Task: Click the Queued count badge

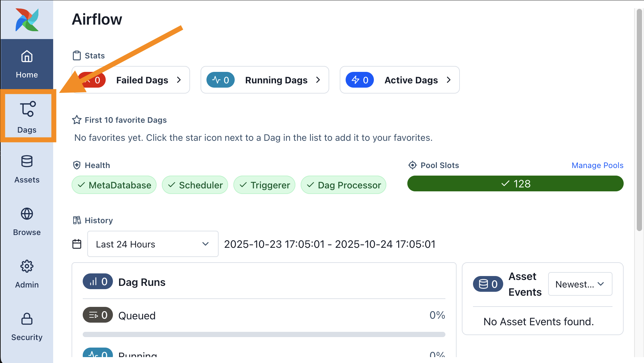Action: tap(98, 315)
